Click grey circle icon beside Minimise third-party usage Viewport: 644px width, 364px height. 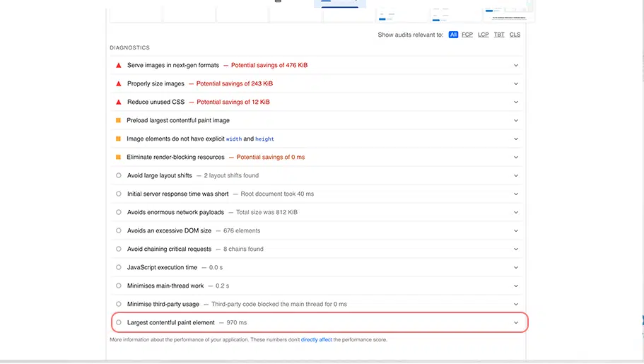tap(118, 304)
